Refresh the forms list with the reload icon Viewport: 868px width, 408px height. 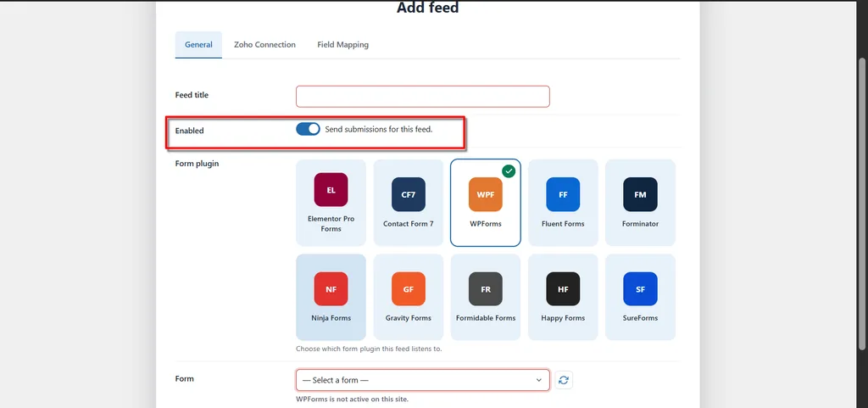[x=564, y=380]
